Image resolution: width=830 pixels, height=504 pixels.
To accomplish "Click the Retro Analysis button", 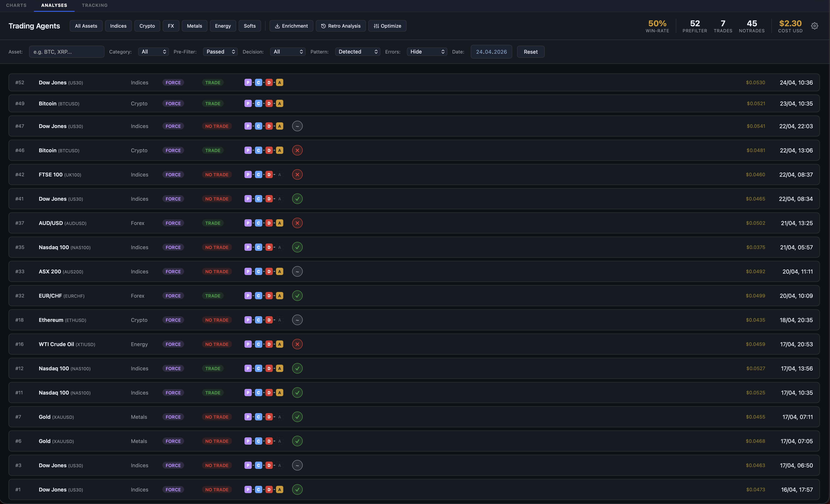I will [341, 26].
